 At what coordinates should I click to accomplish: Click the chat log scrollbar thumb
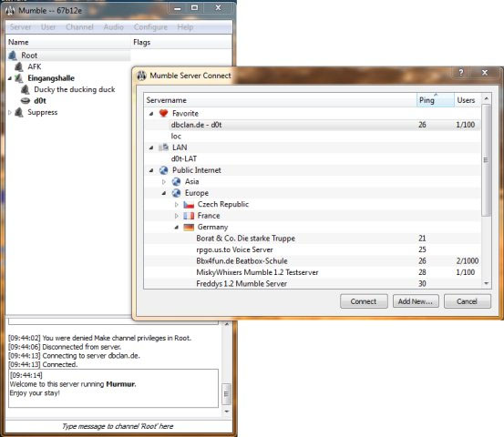pos(226,393)
